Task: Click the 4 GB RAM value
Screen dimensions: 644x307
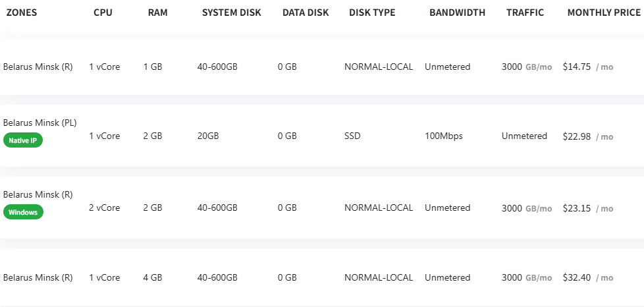Action: (153, 277)
